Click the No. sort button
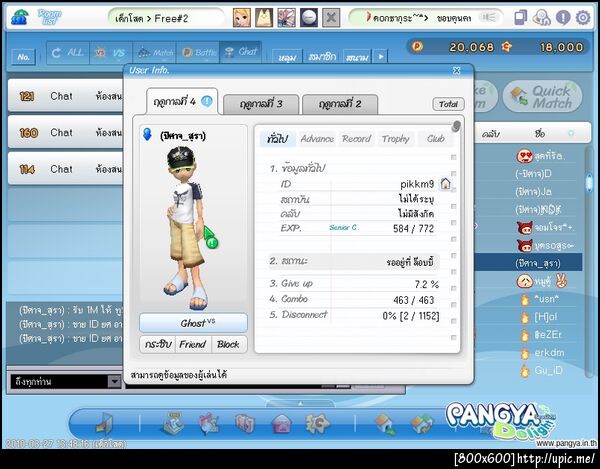The width and height of the screenshot is (600, 469). (x=23, y=57)
